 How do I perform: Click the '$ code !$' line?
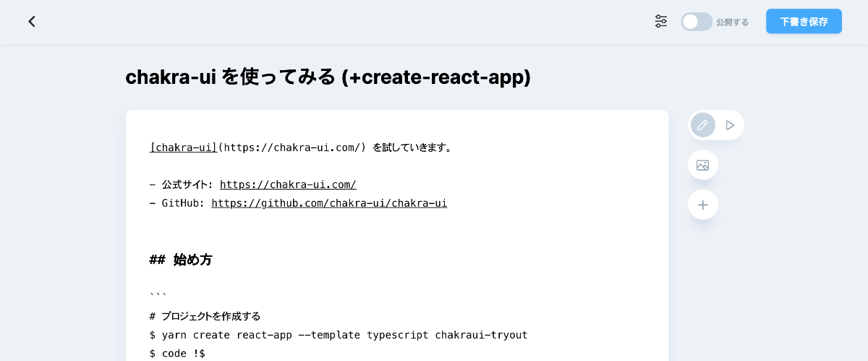click(x=177, y=353)
